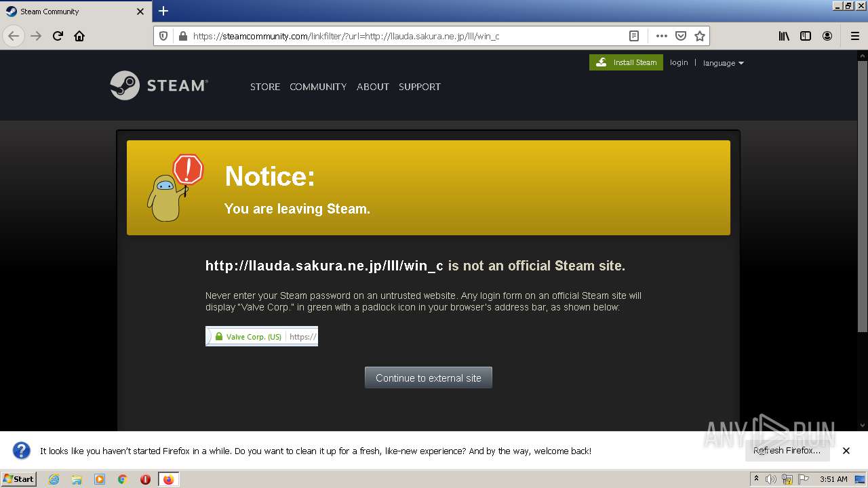The image size is (868, 488).
Task: Open the ABOUT page
Action: (373, 87)
